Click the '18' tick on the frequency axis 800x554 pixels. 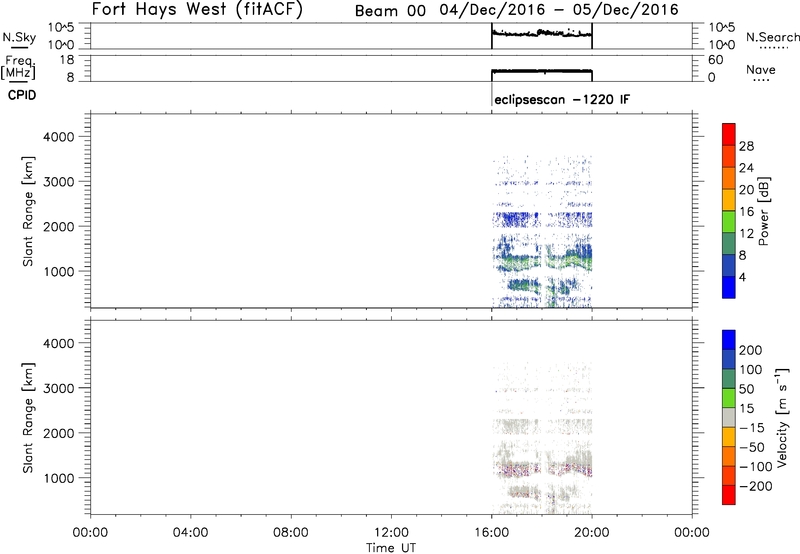click(x=67, y=60)
